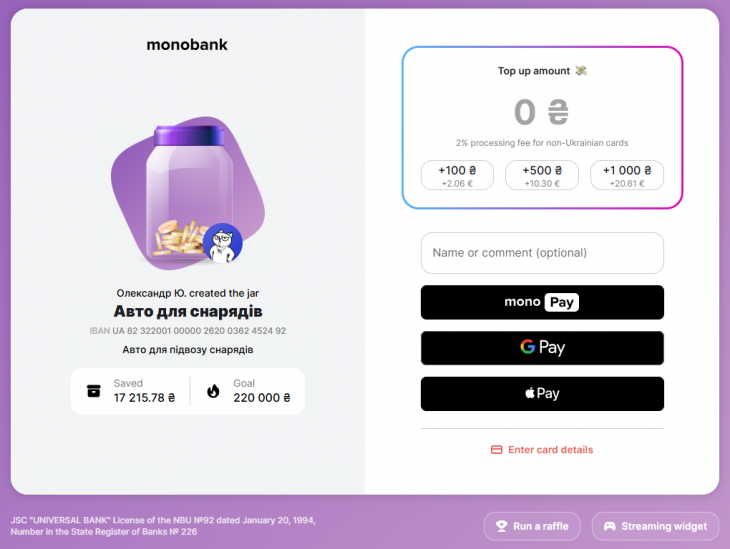Click the gamepad icon for streaming
The width and height of the screenshot is (730, 549).
coord(609,526)
